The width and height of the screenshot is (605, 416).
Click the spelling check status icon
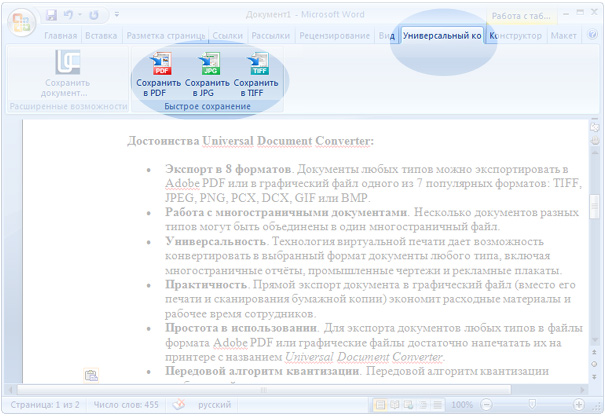[x=179, y=404]
